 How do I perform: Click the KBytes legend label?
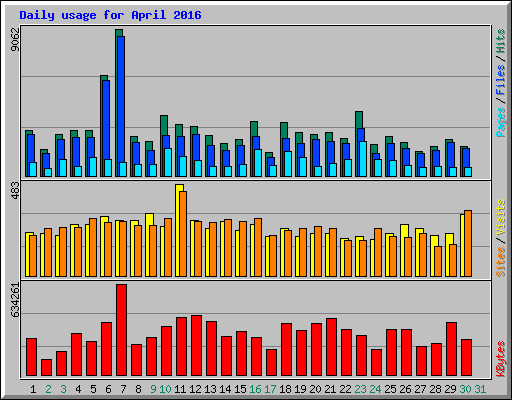tap(501, 359)
